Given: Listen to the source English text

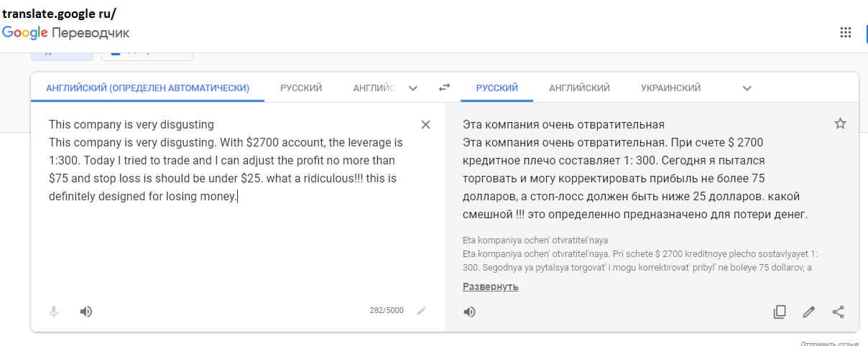Looking at the screenshot, I should (x=86, y=312).
